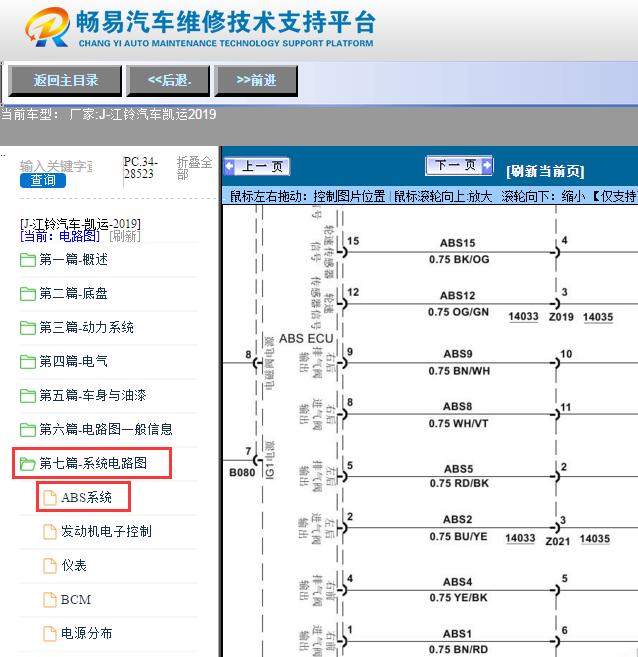Click the Z021 connector label
The image size is (638, 657).
click(x=558, y=541)
